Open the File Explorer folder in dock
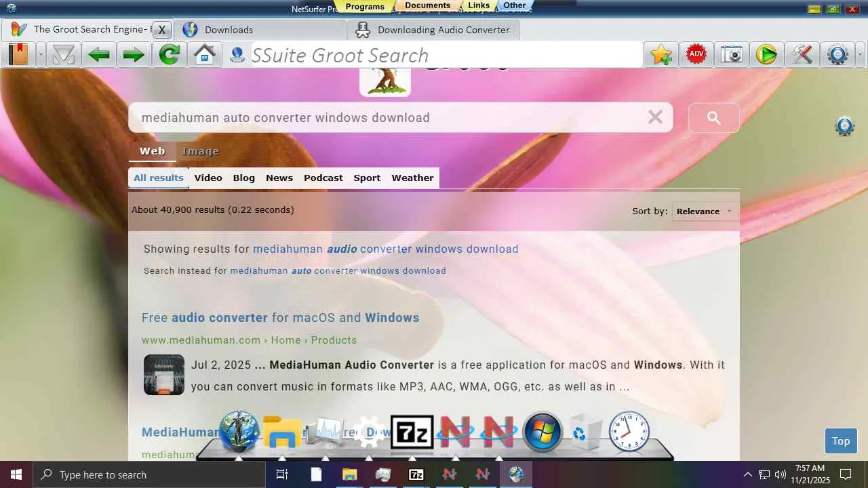This screenshot has width=868, height=488. (282, 431)
